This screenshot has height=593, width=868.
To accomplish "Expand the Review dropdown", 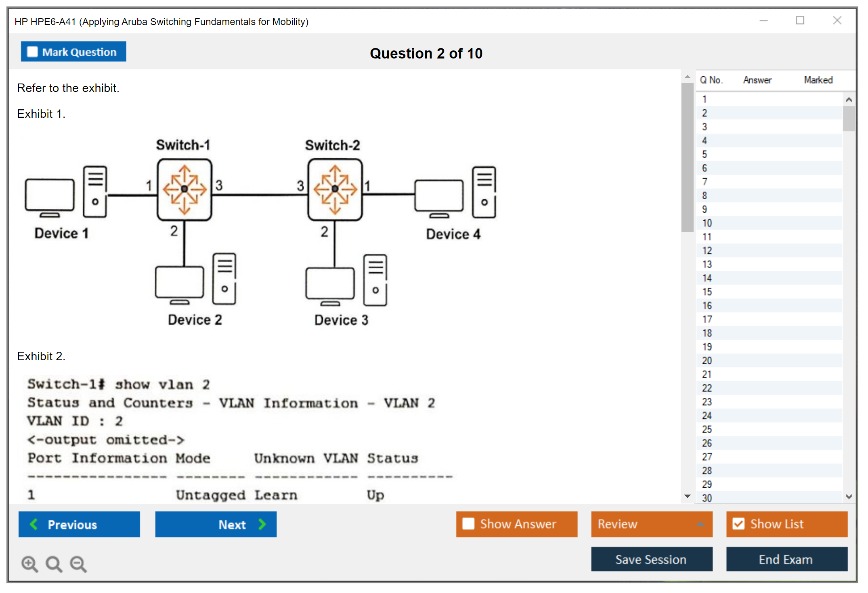I will coord(700,524).
